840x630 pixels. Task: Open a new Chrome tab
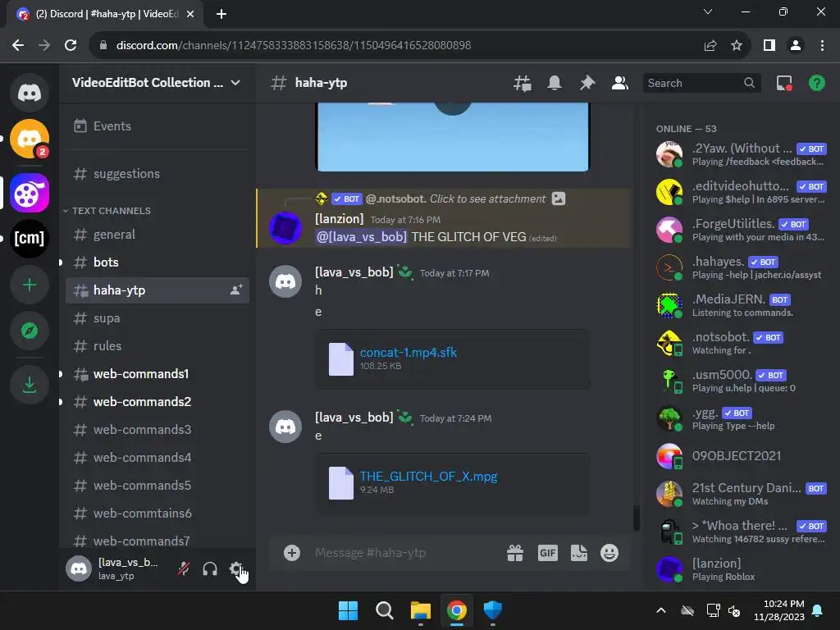pyautogui.click(x=221, y=14)
